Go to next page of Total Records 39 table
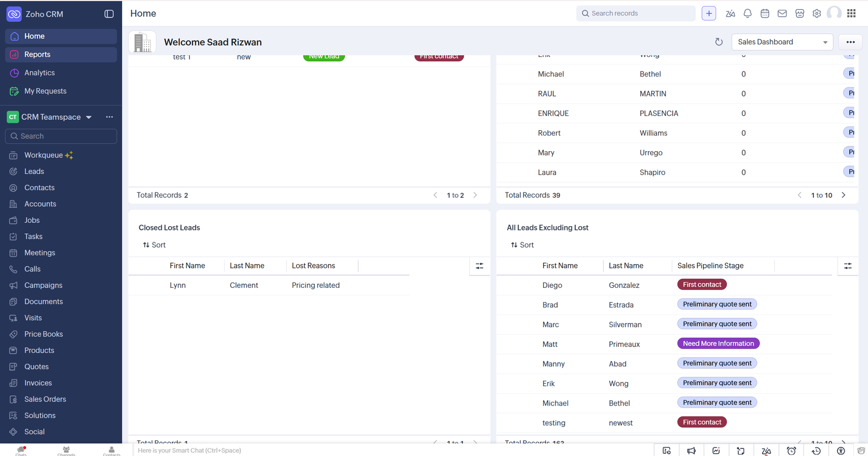This screenshot has height=456, width=868. [x=844, y=195]
